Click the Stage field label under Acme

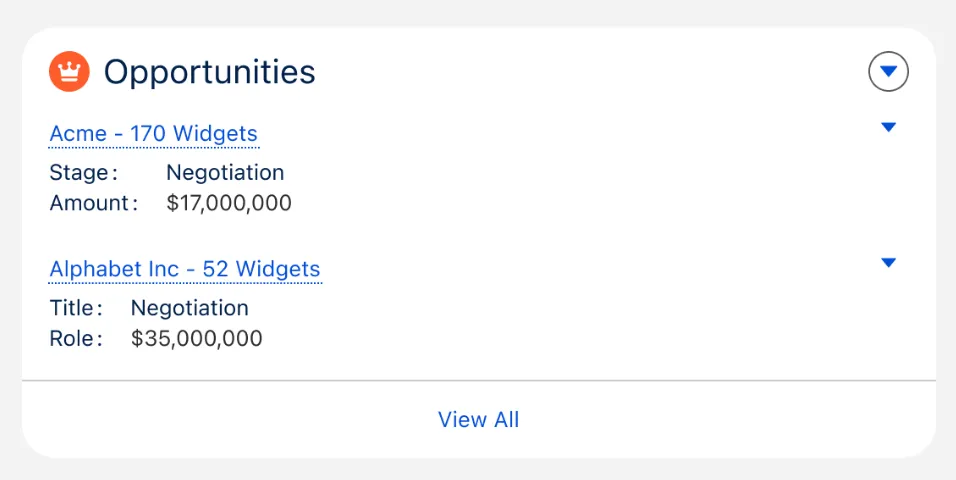tap(82, 173)
